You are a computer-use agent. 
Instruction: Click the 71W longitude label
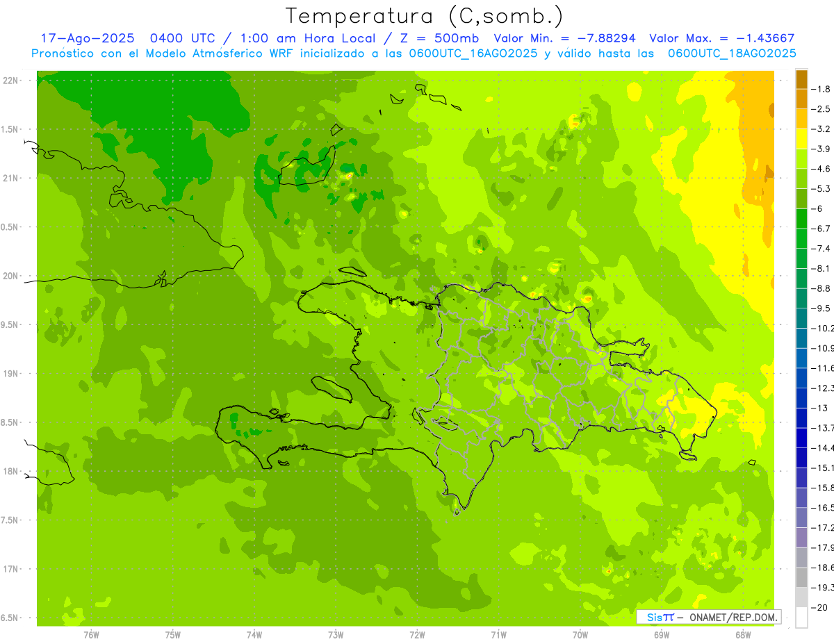498,634
